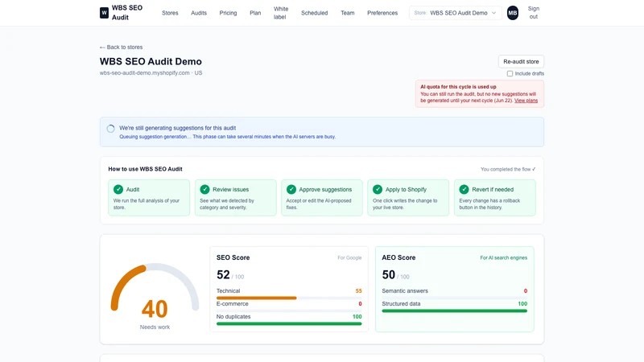This screenshot has height=362, width=644.
Task: Click the No duplicates progress bar
Action: (x=289, y=324)
